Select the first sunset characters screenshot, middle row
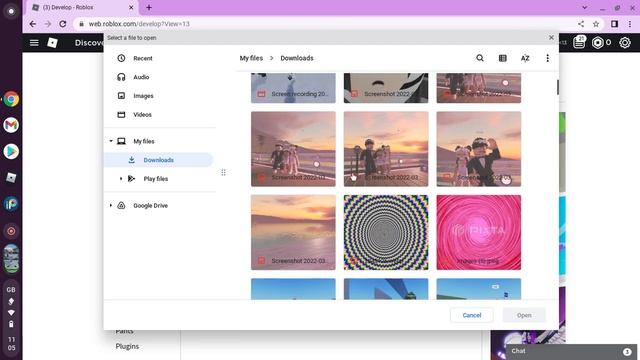Viewport: 640px width, 360px height. [293, 149]
